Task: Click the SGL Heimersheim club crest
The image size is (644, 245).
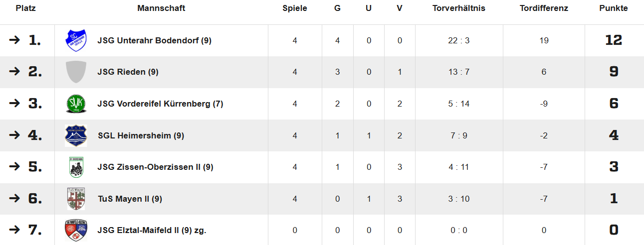Action: pyautogui.click(x=76, y=135)
